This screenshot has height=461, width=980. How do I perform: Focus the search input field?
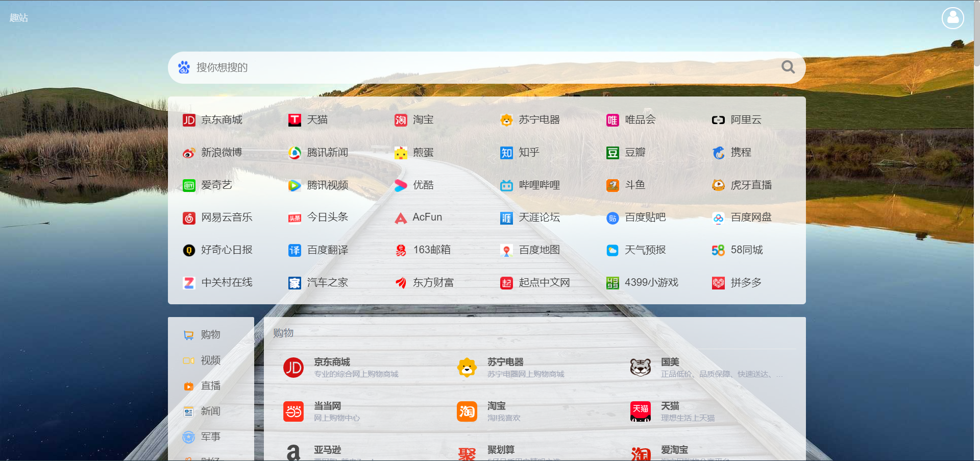(x=486, y=67)
